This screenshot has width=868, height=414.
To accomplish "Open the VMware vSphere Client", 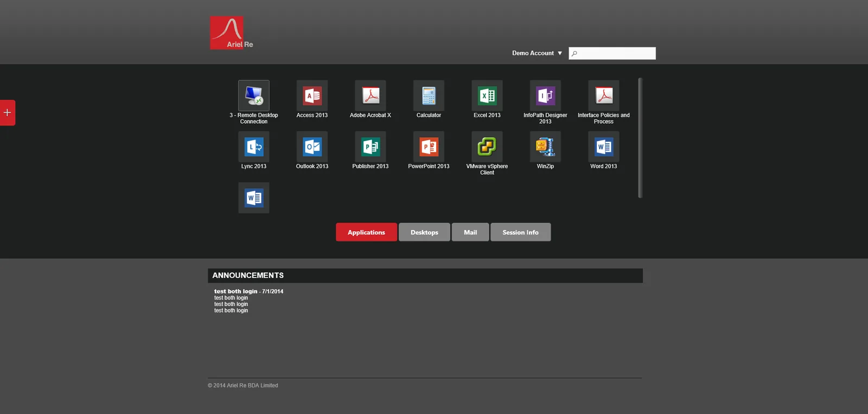I will (487, 147).
